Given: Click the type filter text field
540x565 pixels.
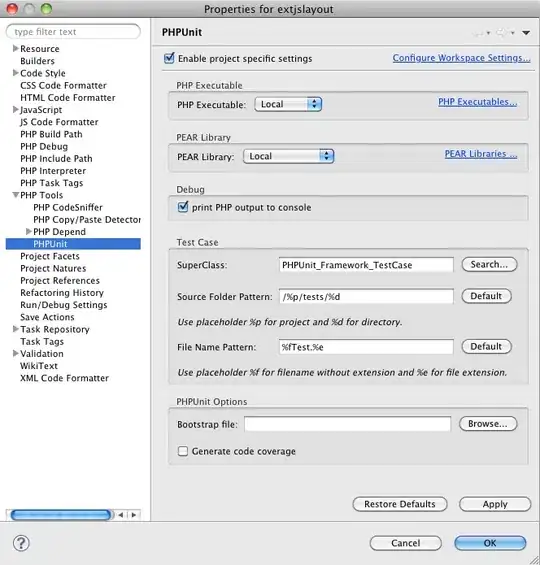Looking at the screenshot, I should (73, 32).
